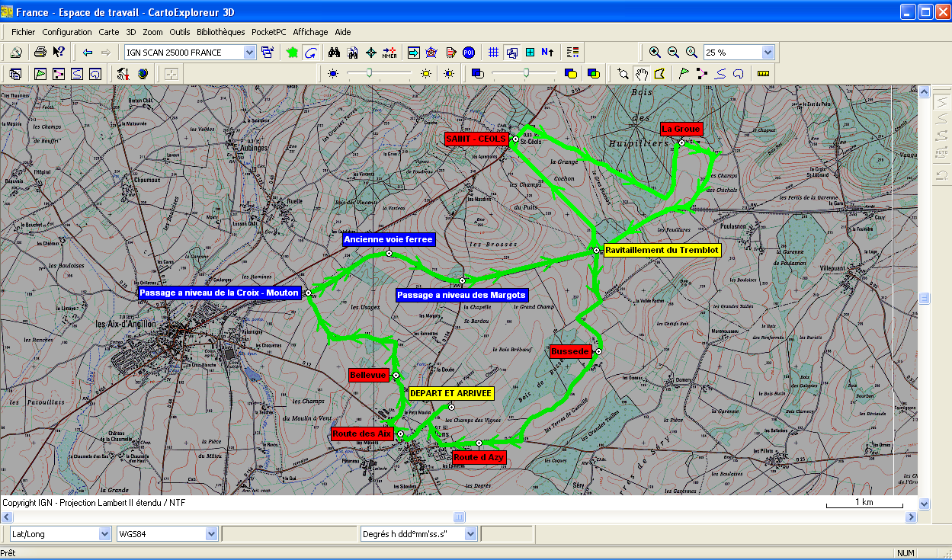952x560 pixels.
Task: Click the brightness slider handle
Action: tap(370, 73)
